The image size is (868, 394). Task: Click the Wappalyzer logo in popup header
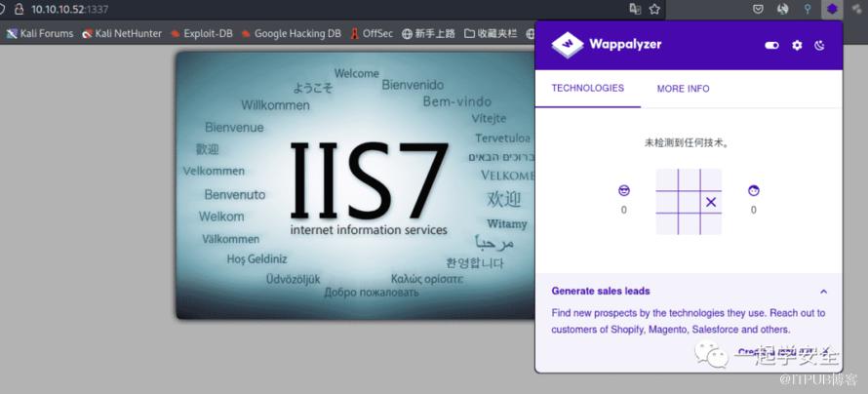(607, 44)
